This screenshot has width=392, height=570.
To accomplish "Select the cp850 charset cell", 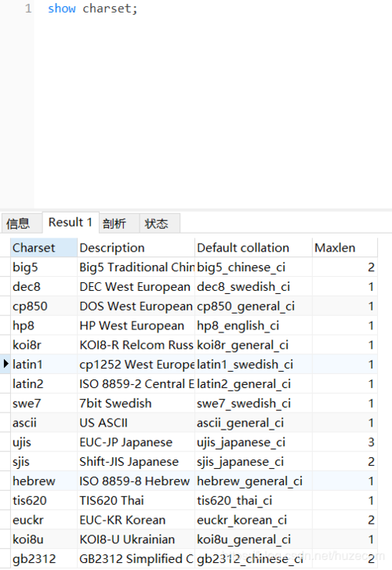I will [44, 306].
